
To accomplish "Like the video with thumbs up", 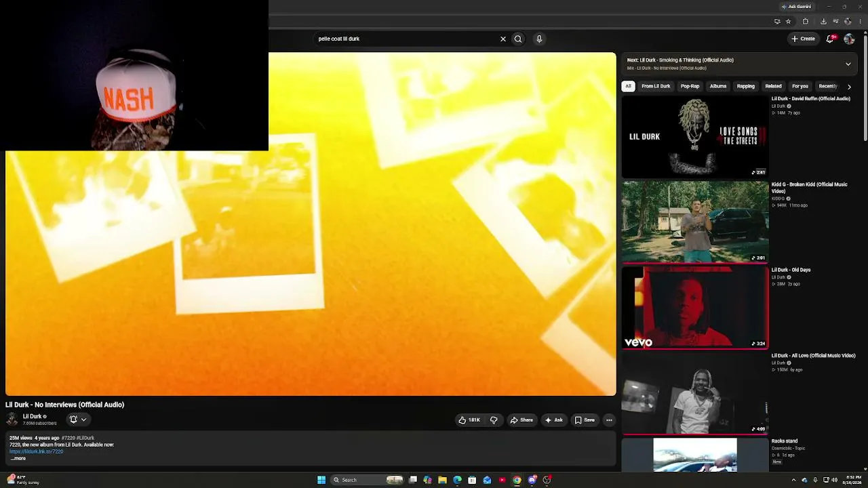I will (469, 420).
